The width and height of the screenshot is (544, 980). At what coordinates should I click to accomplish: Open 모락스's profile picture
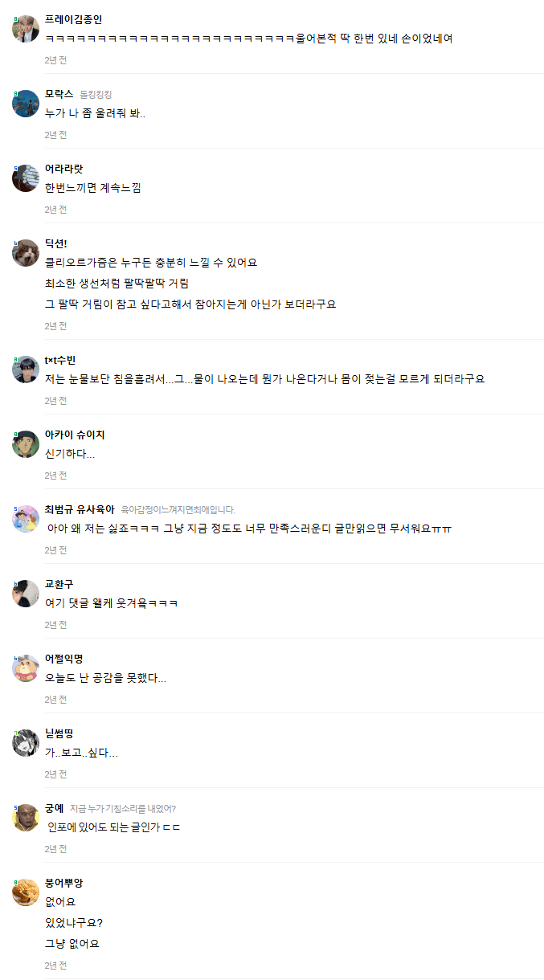point(26,104)
